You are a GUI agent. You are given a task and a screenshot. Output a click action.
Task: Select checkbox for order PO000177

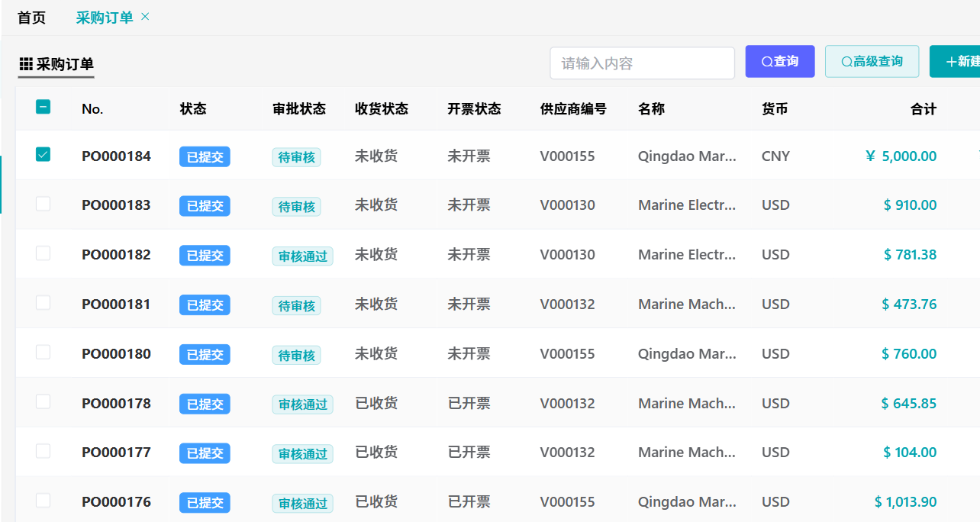coord(44,451)
